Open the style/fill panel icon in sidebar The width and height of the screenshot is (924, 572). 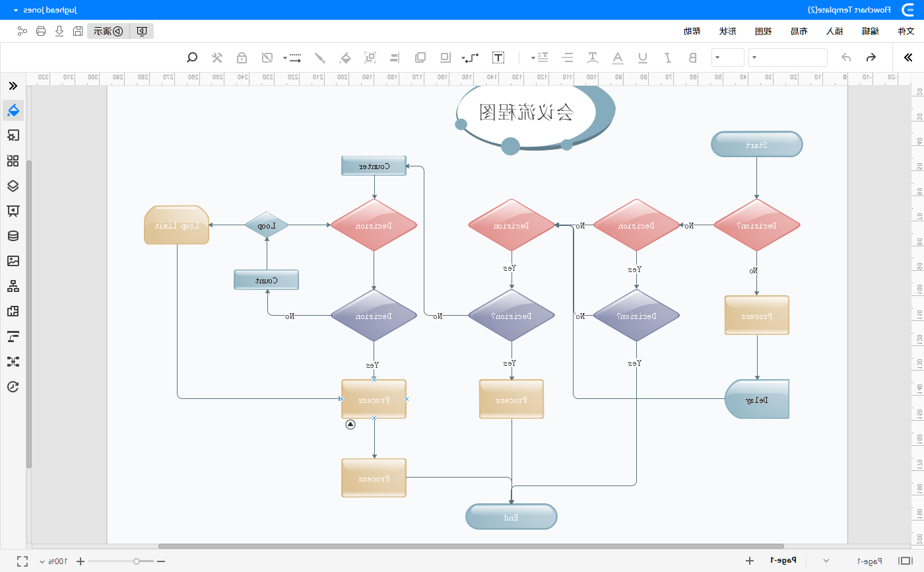point(13,110)
